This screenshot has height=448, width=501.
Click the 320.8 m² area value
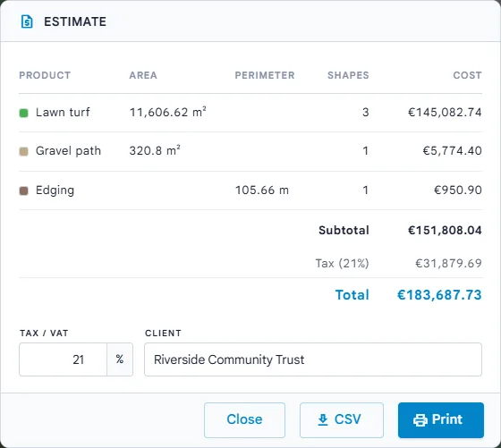point(155,150)
